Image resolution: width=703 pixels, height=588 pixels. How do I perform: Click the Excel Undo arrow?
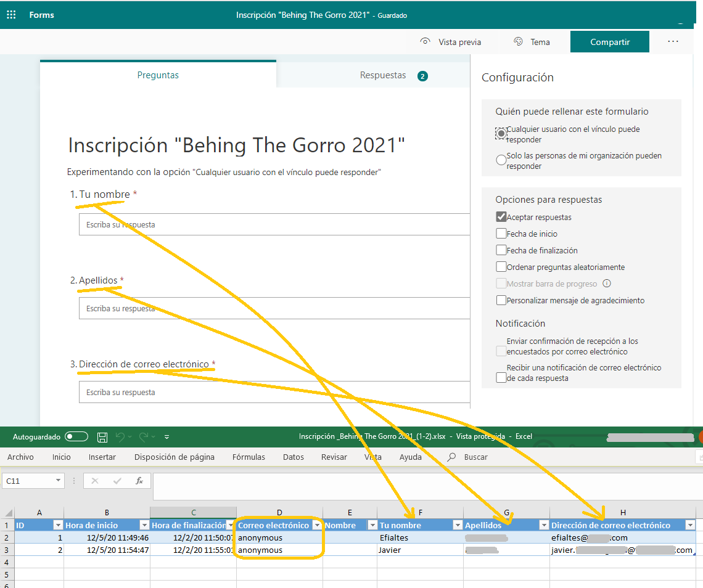[120, 436]
